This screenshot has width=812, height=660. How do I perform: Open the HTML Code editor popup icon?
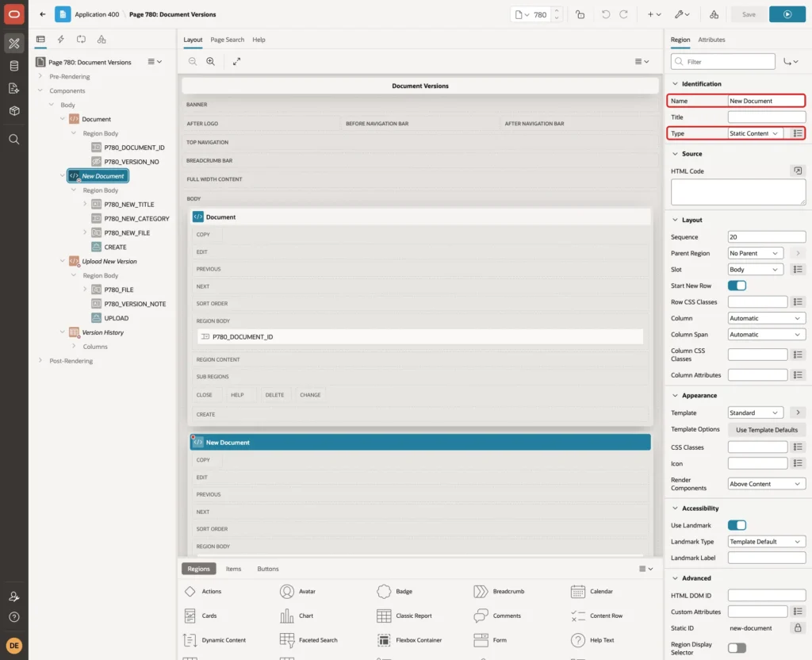point(798,171)
